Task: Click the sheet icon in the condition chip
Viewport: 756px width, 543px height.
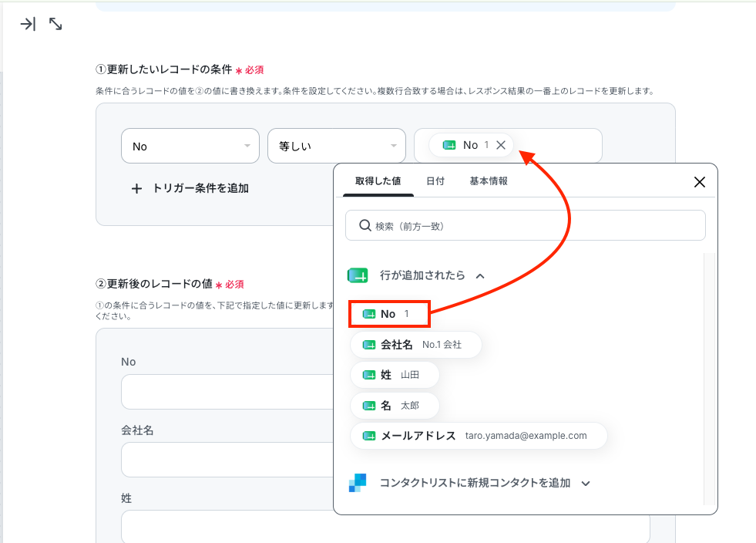Action: point(449,145)
